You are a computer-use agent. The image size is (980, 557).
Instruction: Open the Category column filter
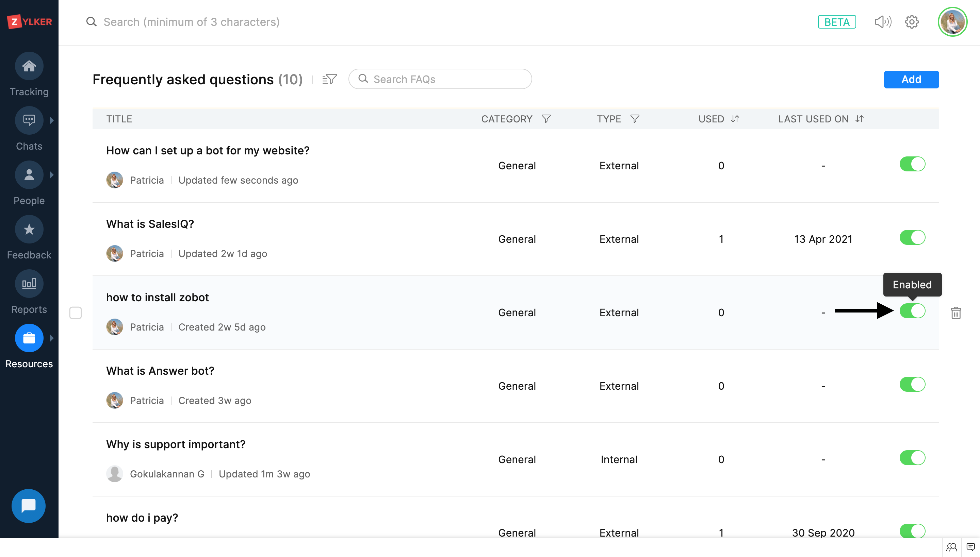tap(546, 119)
